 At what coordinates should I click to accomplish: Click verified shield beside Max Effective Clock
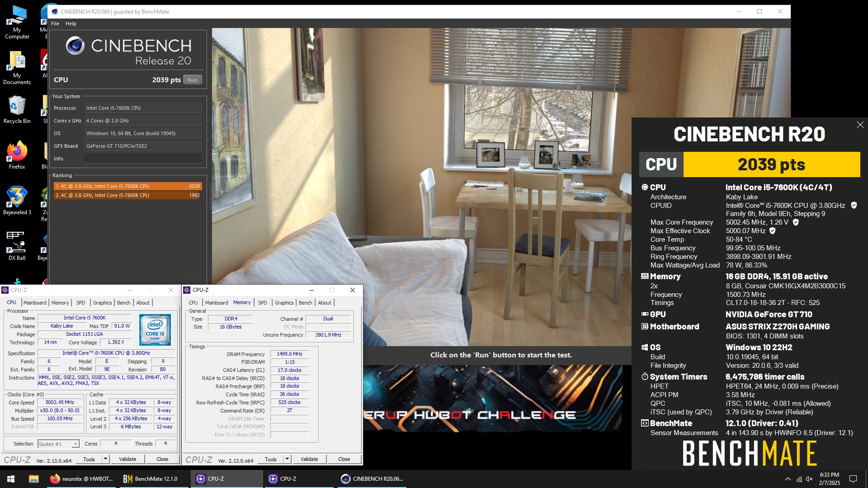tap(773, 231)
